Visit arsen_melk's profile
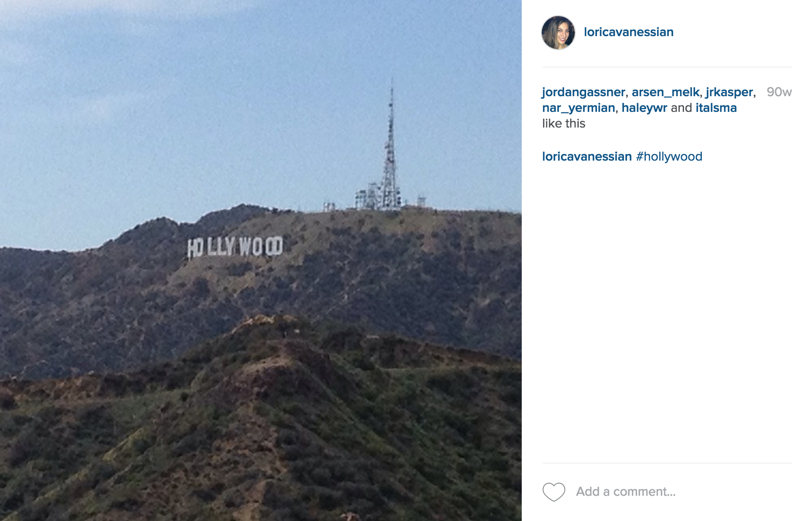The height and width of the screenshot is (521, 812). tap(665, 92)
